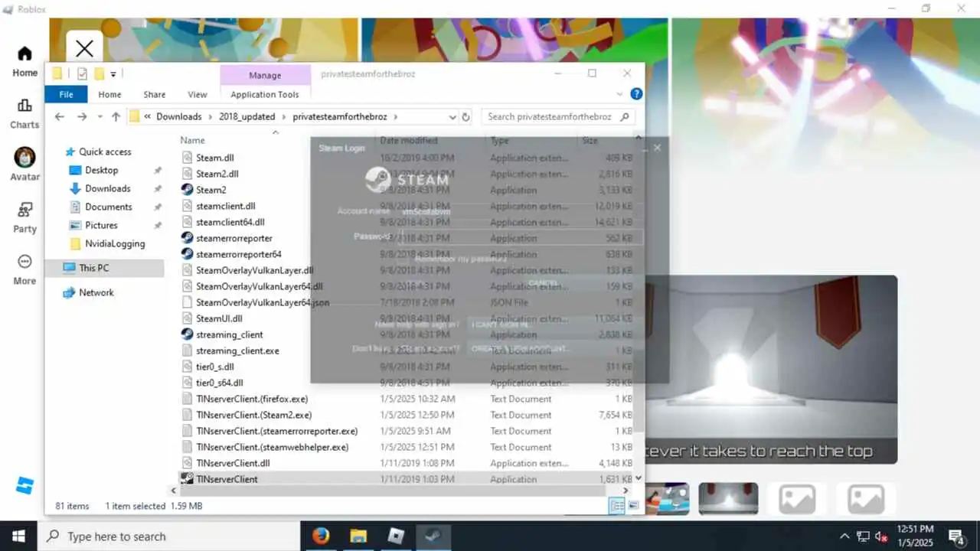Expand the chevron after Downloads in breadcrumb
The width and height of the screenshot is (980, 551).
[210, 117]
